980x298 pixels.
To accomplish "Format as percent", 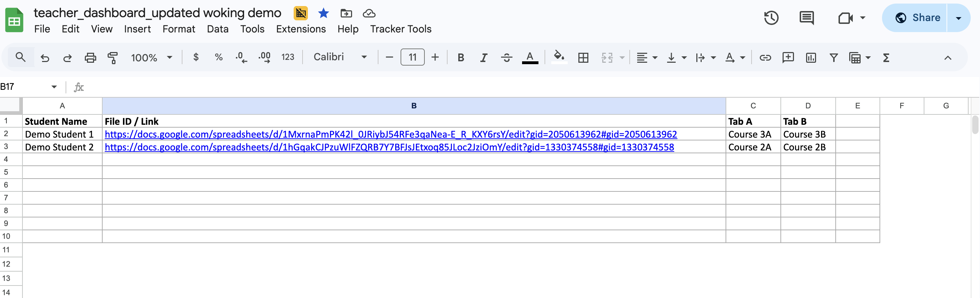I will 218,57.
